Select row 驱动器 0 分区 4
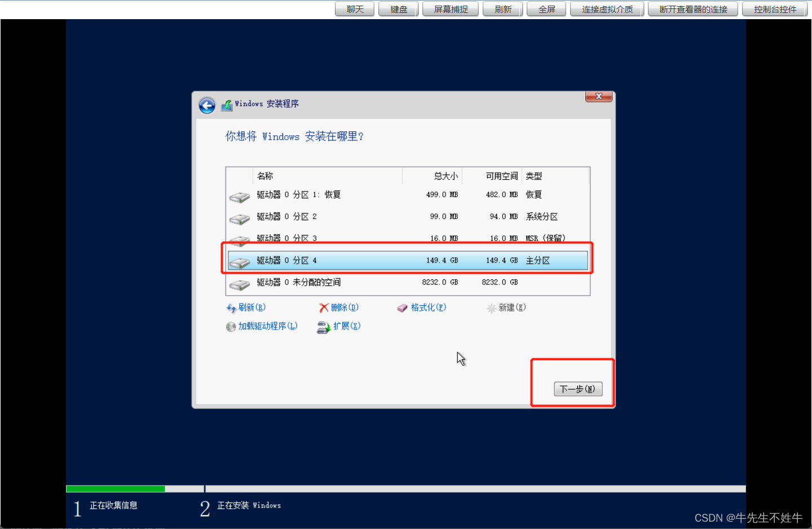This screenshot has height=529, width=812. click(408, 261)
